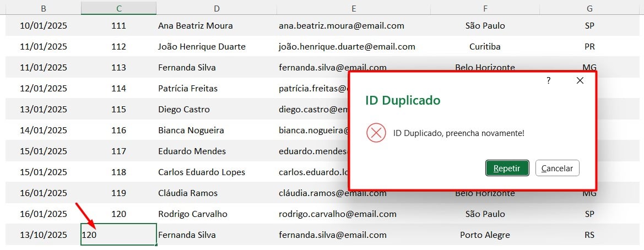Select column G header
The width and height of the screenshot is (644, 250).
[x=590, y=8]
